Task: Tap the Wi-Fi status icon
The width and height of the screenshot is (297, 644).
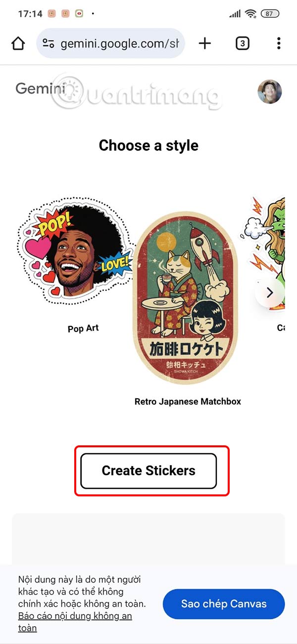Action: coord(250,14)
